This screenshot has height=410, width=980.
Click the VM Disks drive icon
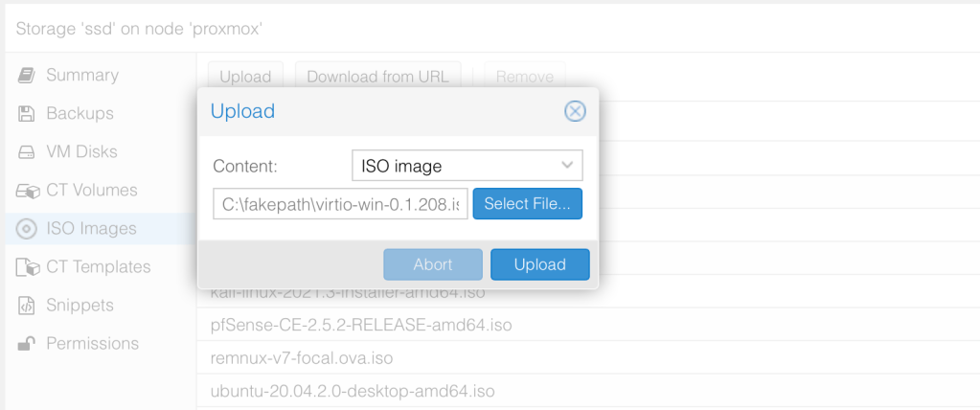(27, 152)
